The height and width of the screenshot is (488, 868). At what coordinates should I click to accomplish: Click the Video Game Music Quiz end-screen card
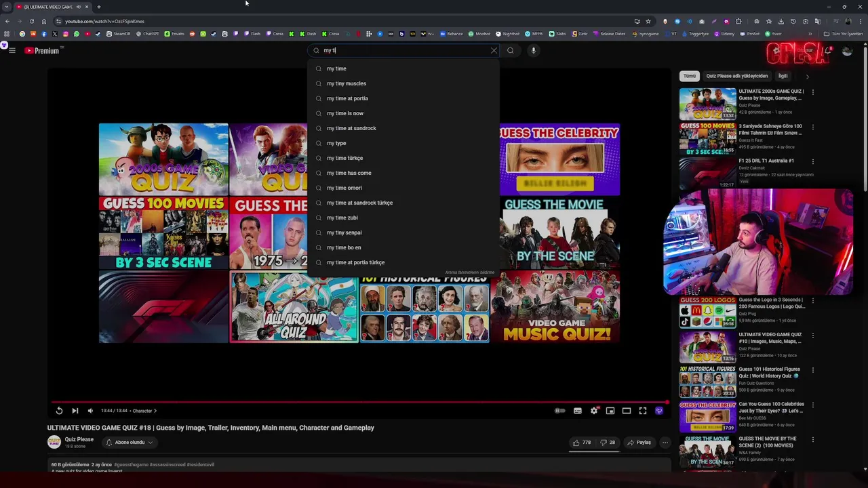555,307
